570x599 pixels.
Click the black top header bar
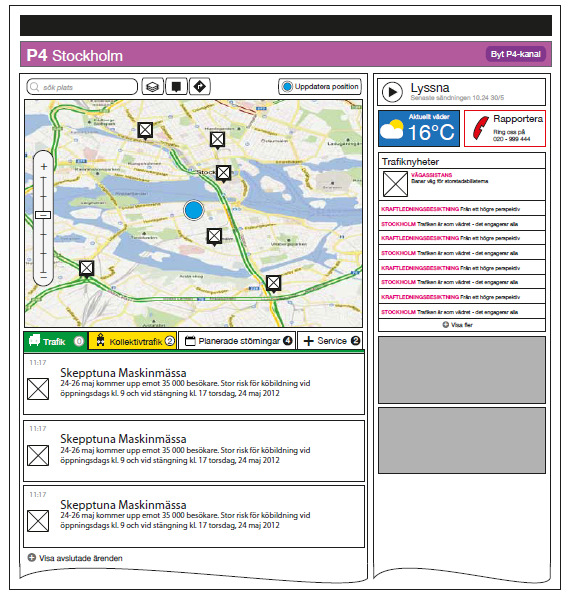point(286,25)
